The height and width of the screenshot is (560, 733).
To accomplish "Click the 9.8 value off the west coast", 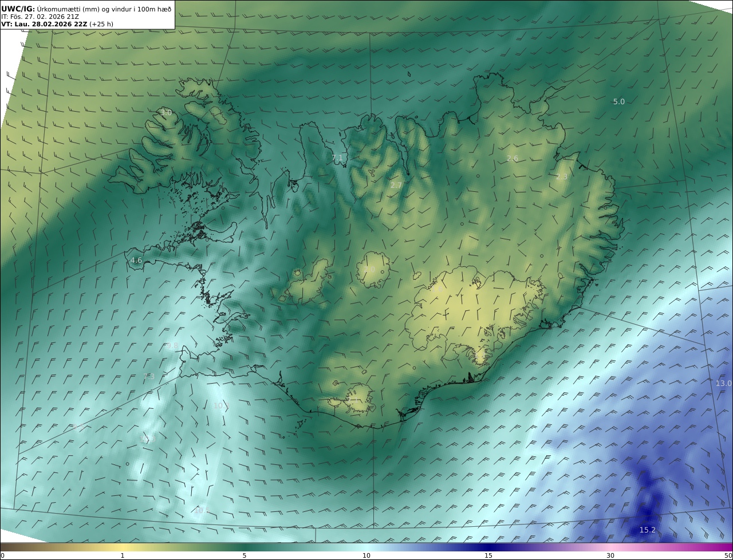I will [172, 345].
